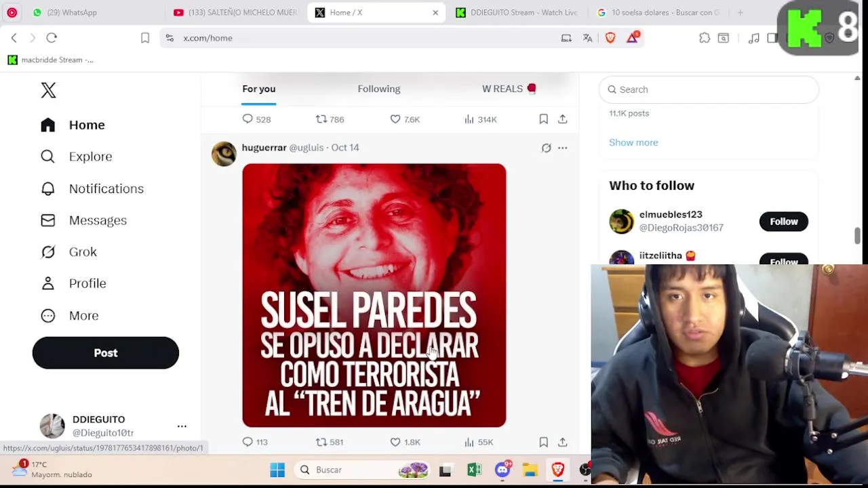Bookmark this page in browser toolbar

[x=144, y=38]
